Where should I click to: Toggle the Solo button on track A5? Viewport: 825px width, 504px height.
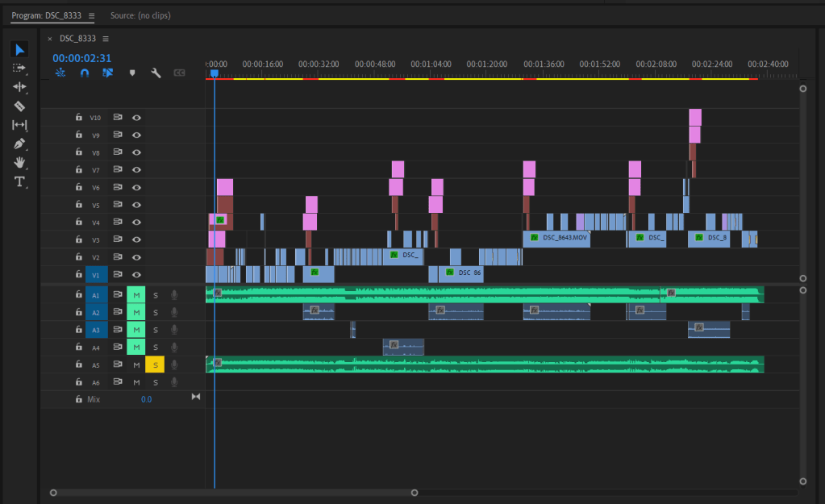[155, 365]
